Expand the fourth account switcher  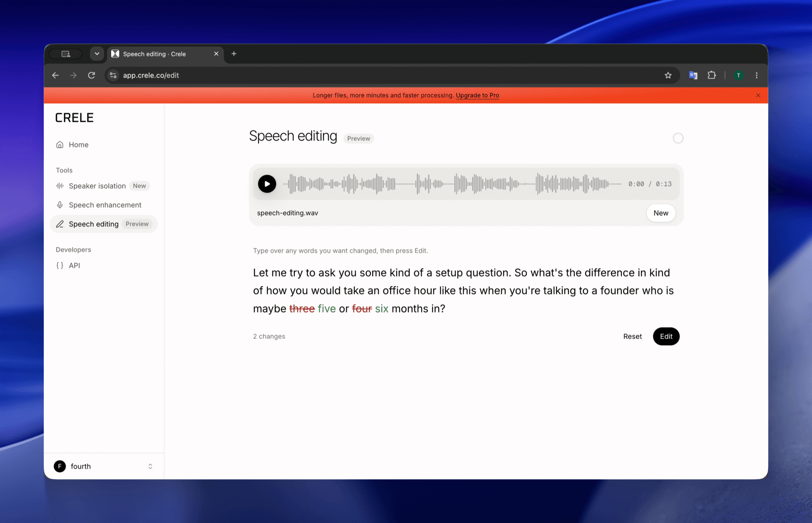tap(104, 466)
